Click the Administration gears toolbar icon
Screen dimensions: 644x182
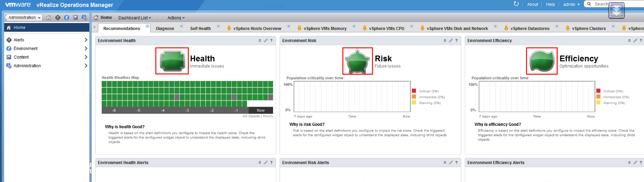[x=84, y=18]
